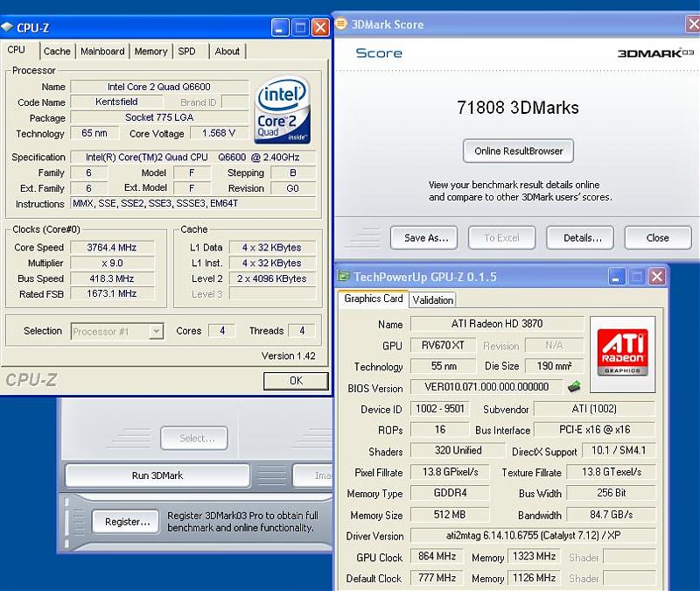The height and width of the screenshot is (591, 700).
Task: Click the Memory Size value 512 MB
Action: [450, 515]
